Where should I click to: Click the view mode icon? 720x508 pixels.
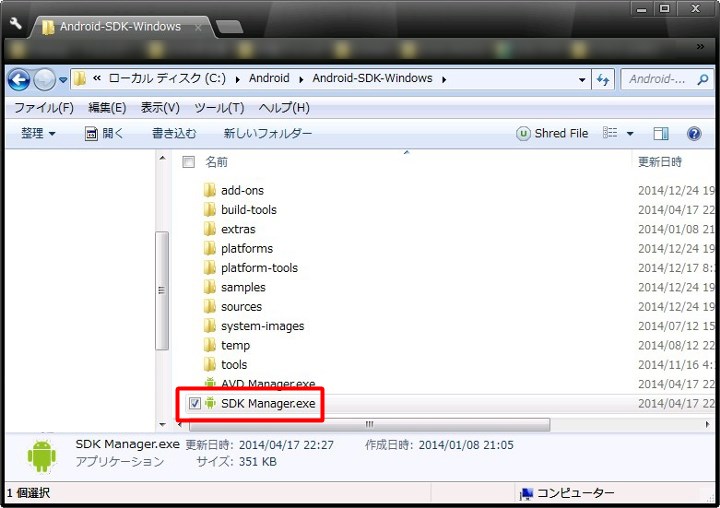(x=610, y=133)
